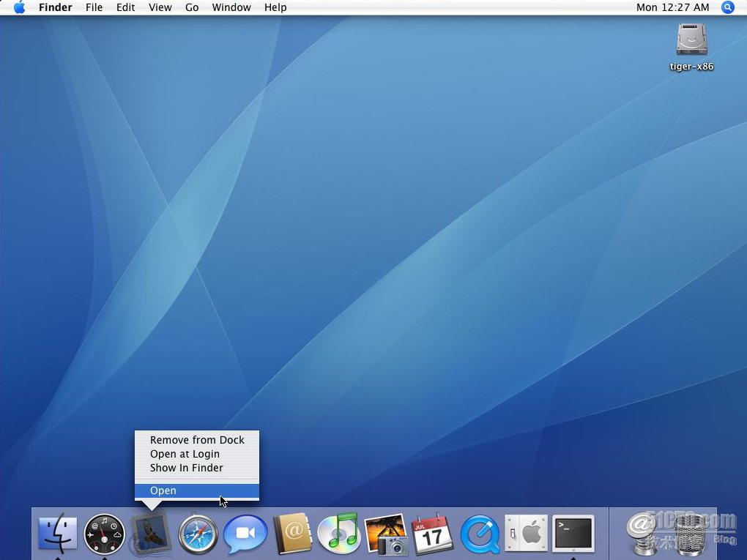
Task: Launch iChat from the Dock
Action: (x=245, y=534)
